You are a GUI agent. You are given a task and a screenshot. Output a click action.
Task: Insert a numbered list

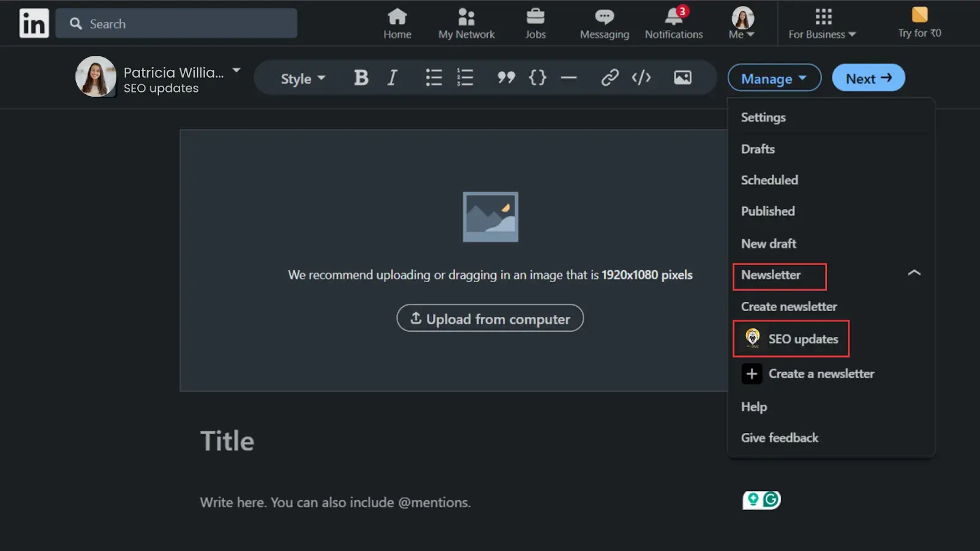click(x=465, y=78)
